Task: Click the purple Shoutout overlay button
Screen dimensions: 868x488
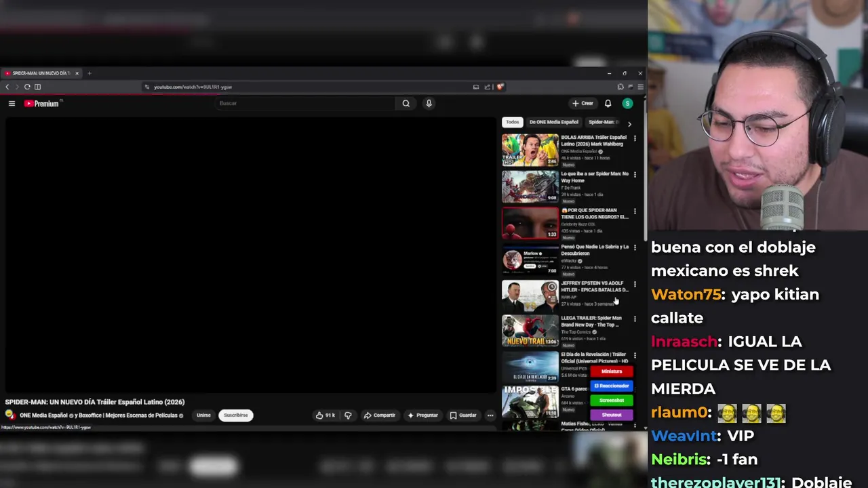Action: tap(612, 415)
